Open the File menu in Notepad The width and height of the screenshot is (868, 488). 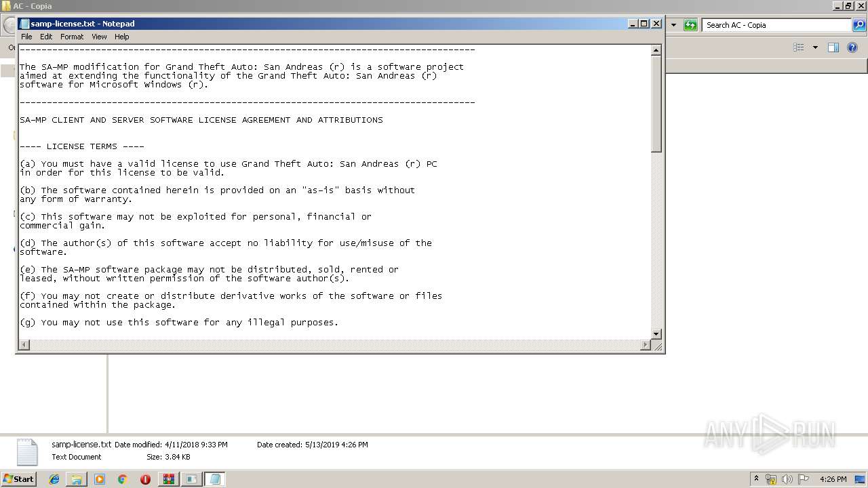pos(26,37)
